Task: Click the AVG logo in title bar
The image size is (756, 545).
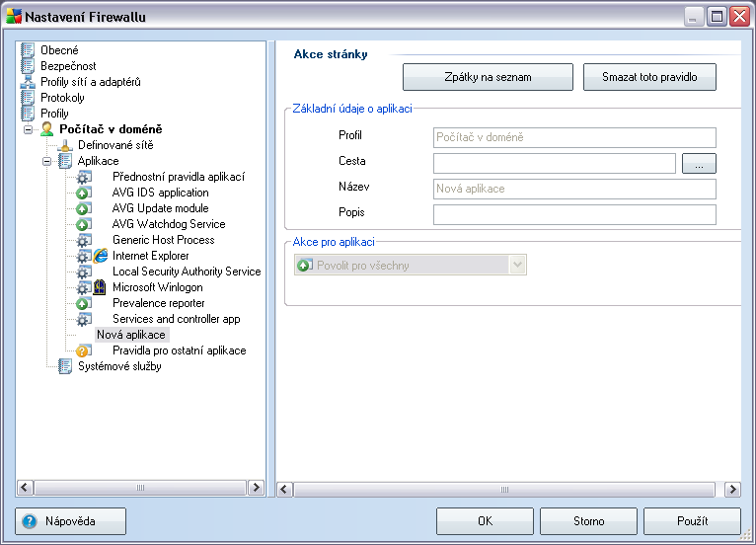Action: [x=14, y=17]
